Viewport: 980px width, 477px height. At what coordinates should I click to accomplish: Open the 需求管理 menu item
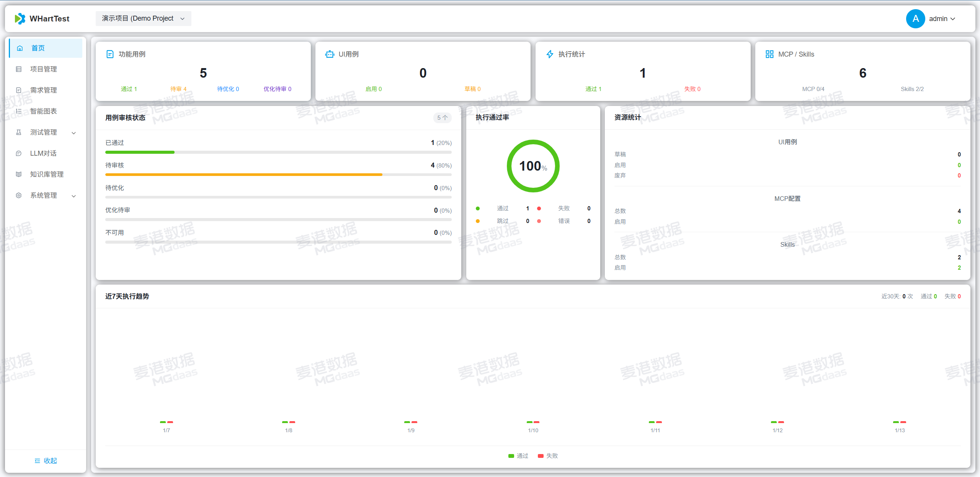(44, 90)
